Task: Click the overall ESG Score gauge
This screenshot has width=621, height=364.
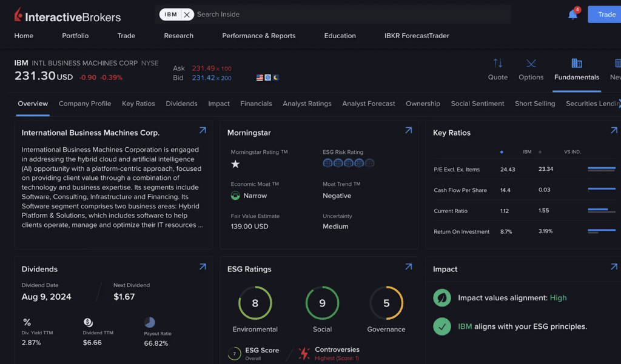Action: (x=234, y=353)
